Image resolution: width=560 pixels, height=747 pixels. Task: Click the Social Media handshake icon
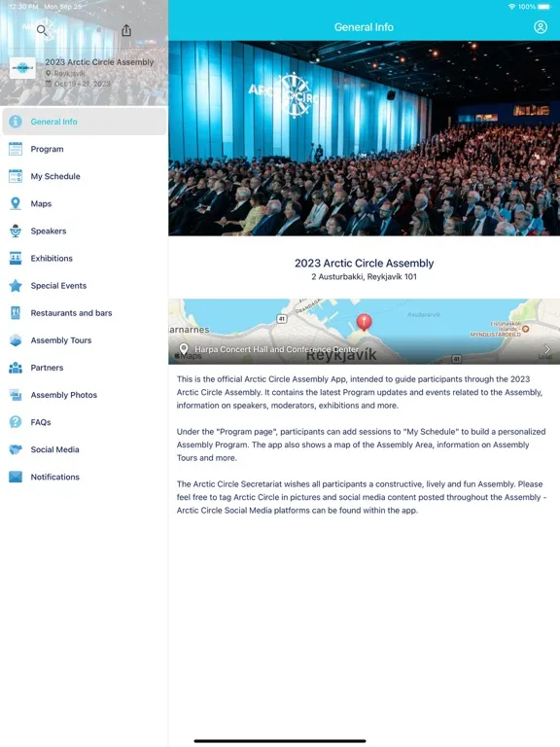pyautogui.click(x=16, y=449)
